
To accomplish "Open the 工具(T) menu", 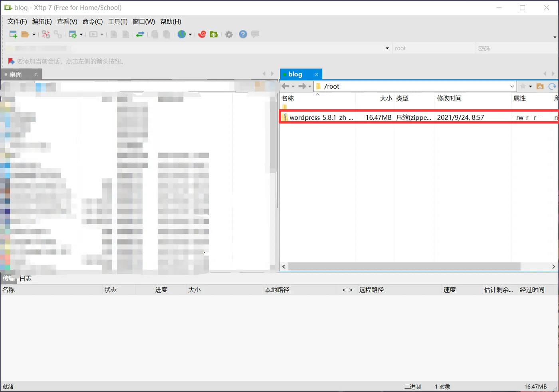I will click(118, 22).
